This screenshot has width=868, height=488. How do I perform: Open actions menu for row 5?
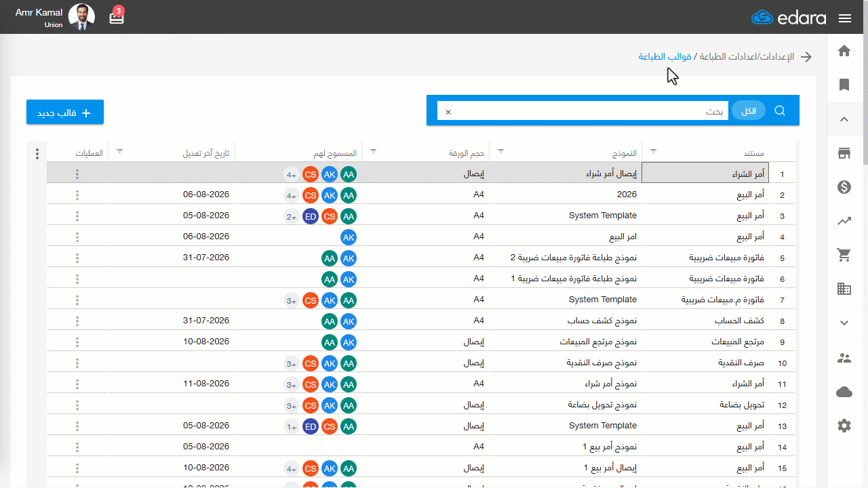coord(77,258)
